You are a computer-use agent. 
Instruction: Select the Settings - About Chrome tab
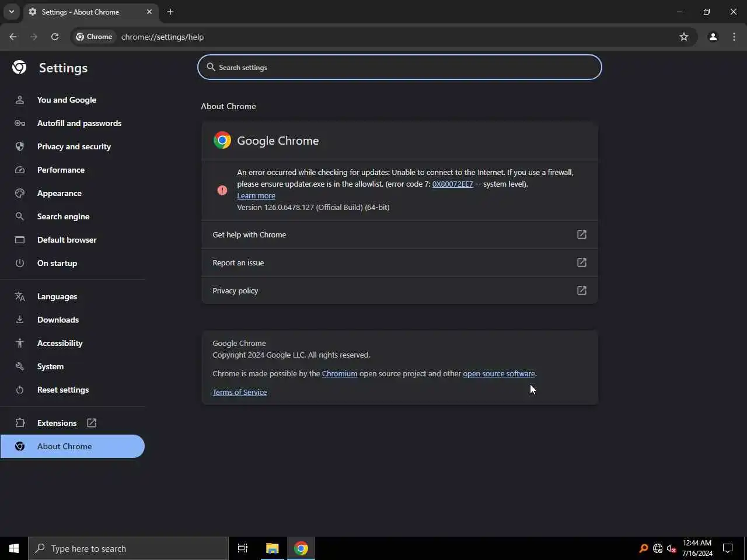tap(90, 12)
